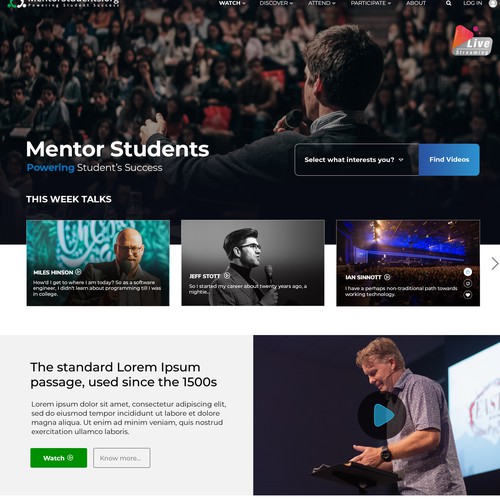The width and height of the screenshot is (500, 500).
Task: Click the heart favorite icon on Ian Sinnott card
Action: pos(468,294)
